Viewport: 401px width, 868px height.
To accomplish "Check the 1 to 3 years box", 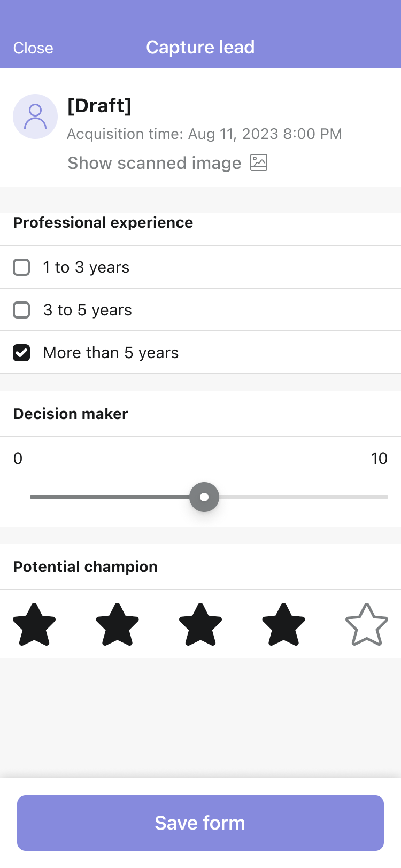I will point(21,267).
